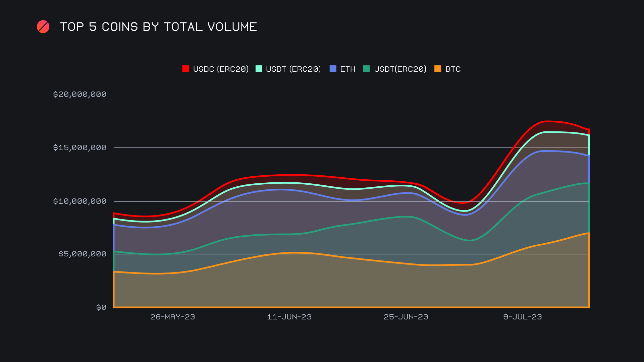
Task: Click the mint USDT (ERC20) legend swatch
Action: [259, 69]
